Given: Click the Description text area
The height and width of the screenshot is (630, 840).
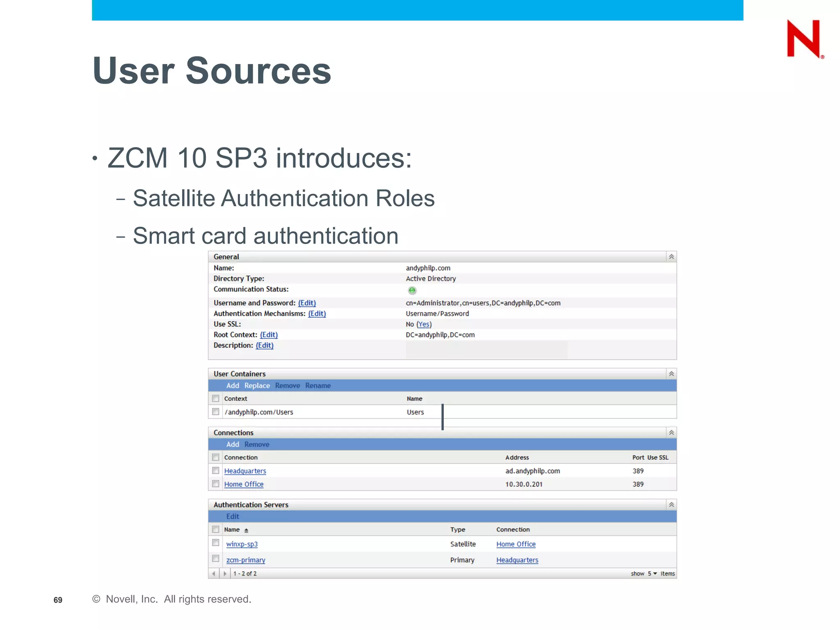Looking at the screenshot, I should [x=487, y=350].
